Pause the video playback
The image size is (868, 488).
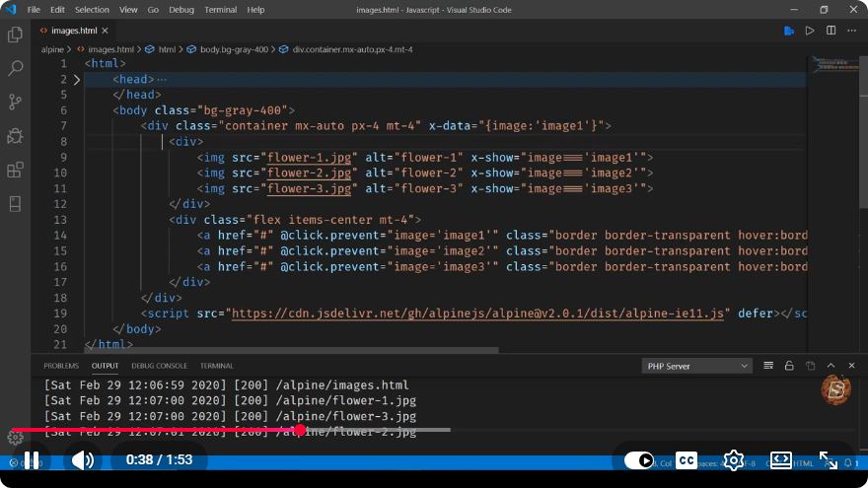(32, 460)
